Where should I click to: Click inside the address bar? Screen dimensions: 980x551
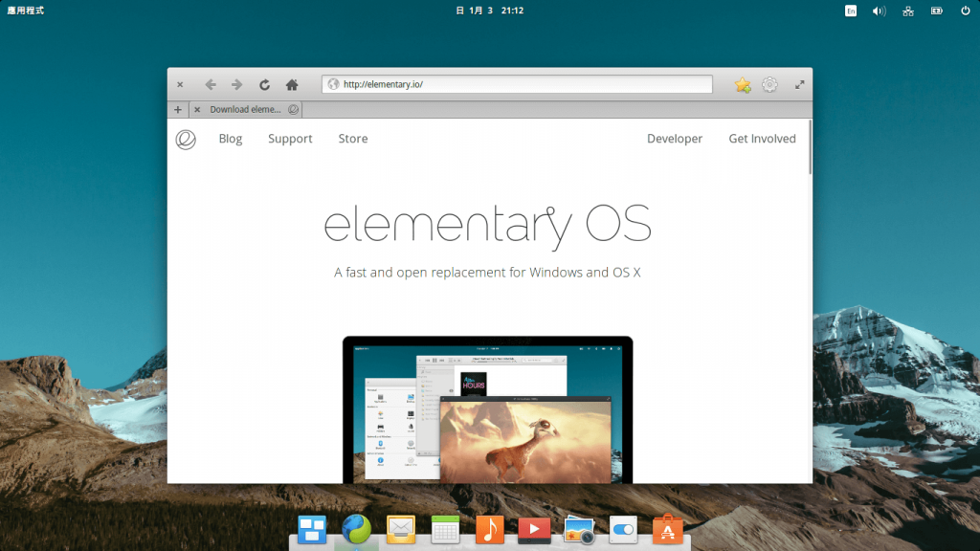pos(517,84)
